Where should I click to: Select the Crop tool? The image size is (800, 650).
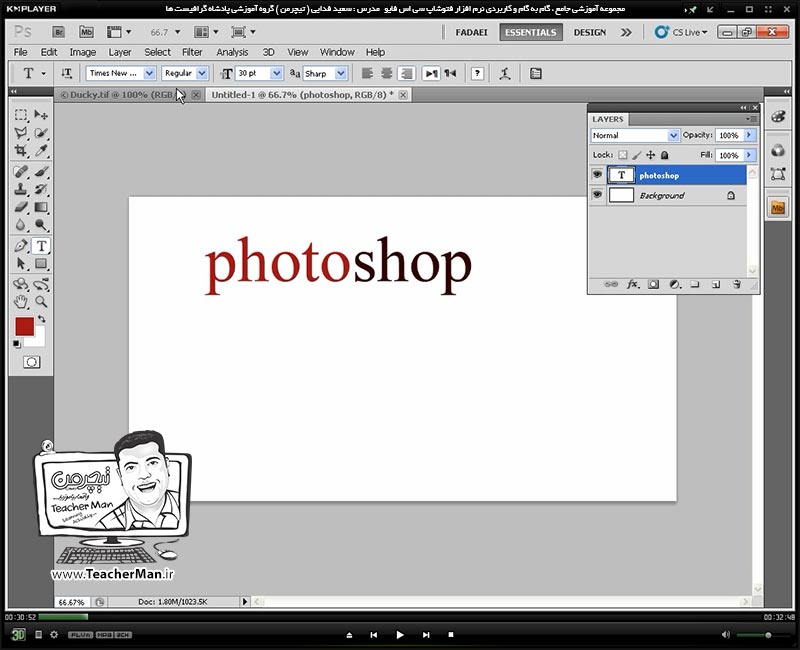pos(21,151)
